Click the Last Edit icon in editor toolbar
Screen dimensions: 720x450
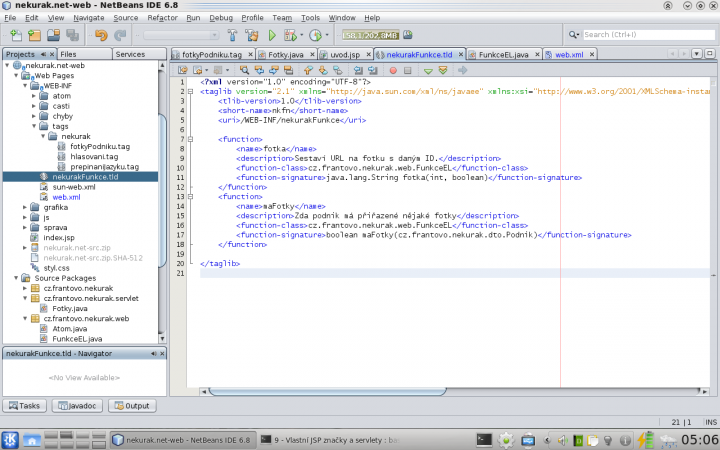(183, 70)
